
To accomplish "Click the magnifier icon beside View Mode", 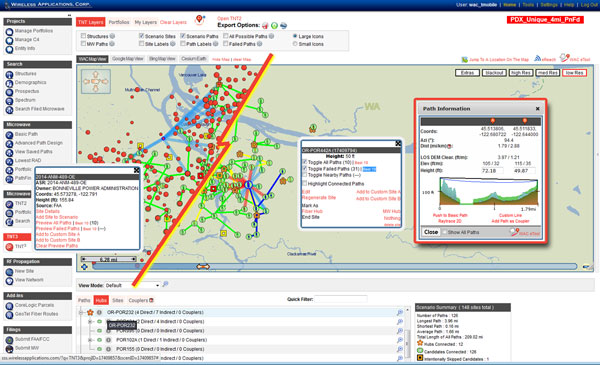I will (x=165, y=284).
